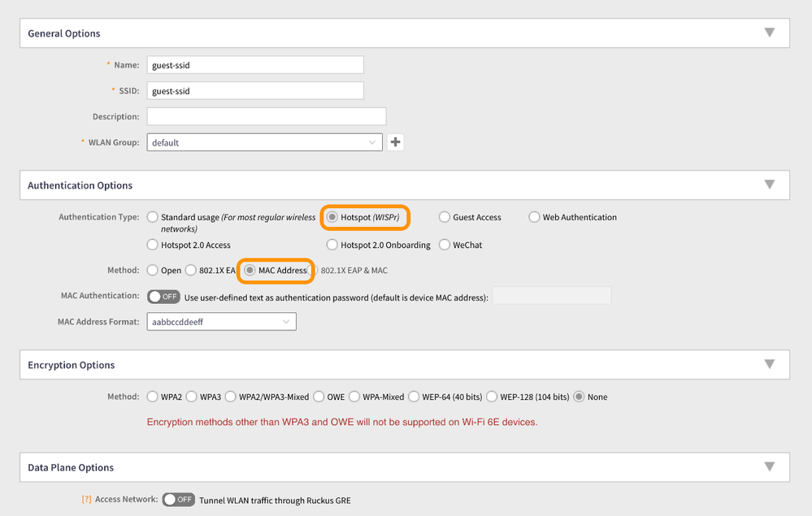Click the Name input field

[x=255, y=65]
